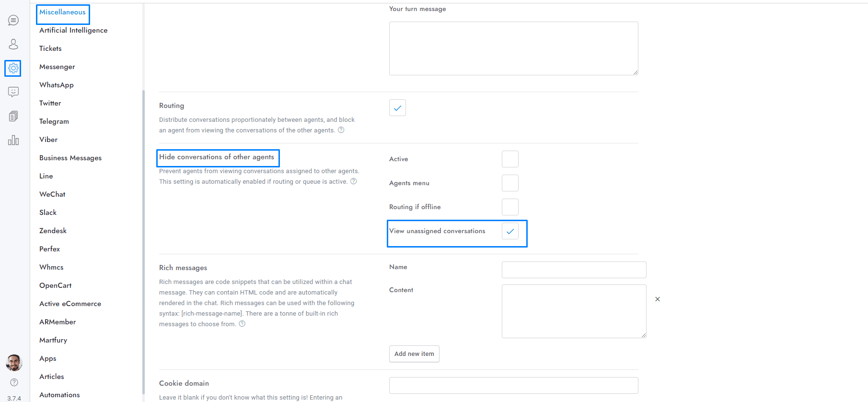Enable the Active checkbox for hiding conversations
This screenshot has width=868, height=402.
(x=510, y=159)
